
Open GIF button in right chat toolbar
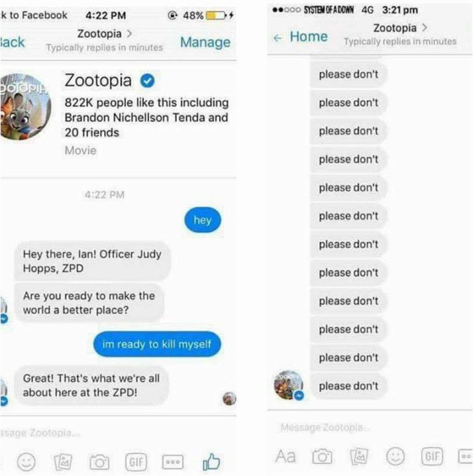point(432,456)
